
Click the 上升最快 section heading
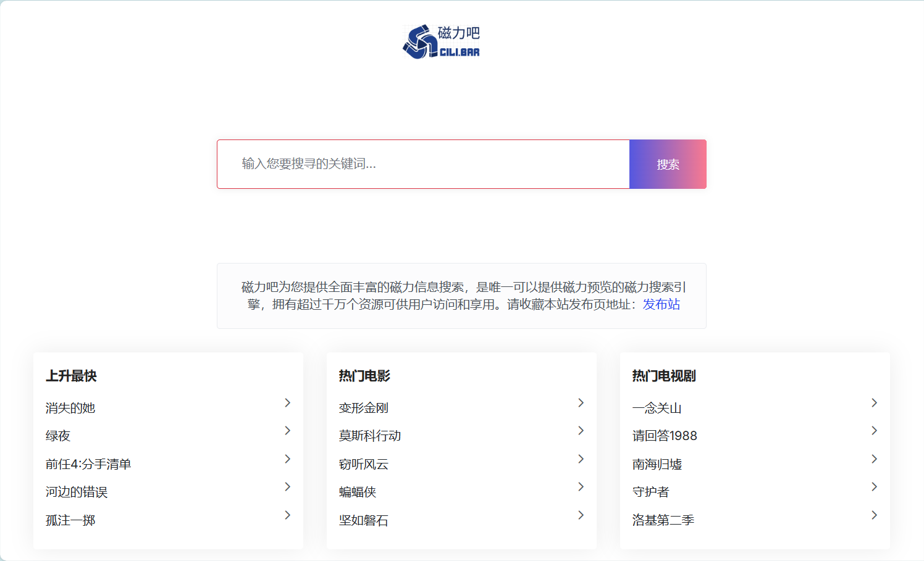coord(71,376)
